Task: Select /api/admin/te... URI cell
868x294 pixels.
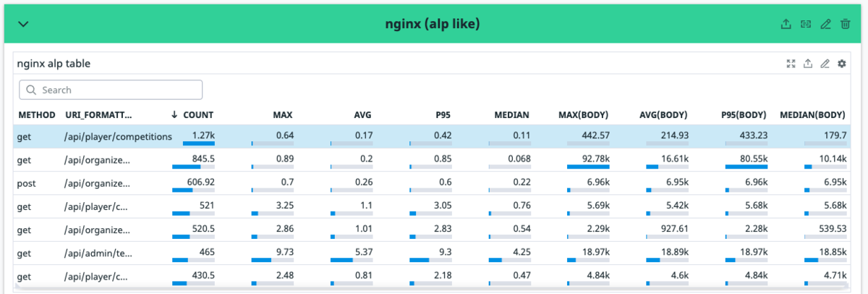Action: [98, 254]
